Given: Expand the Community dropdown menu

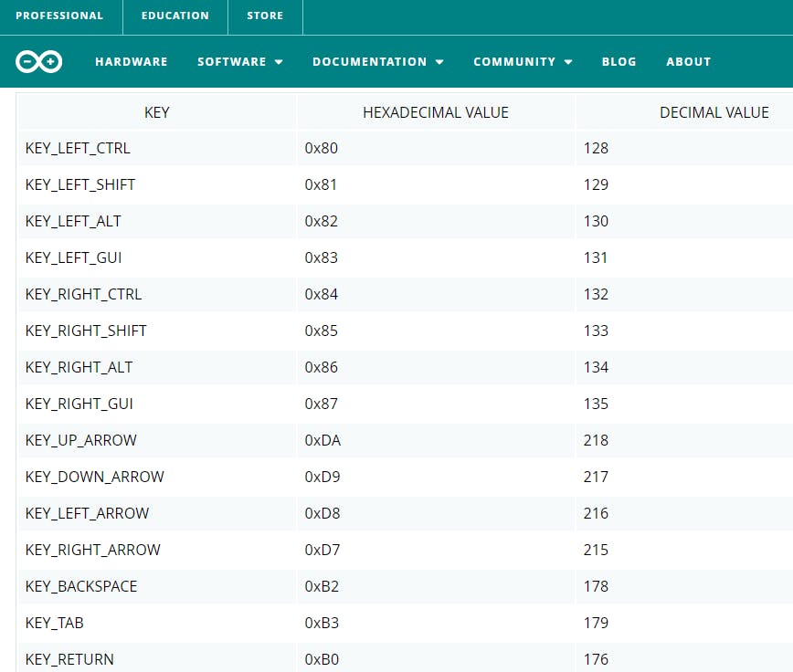Looking at the screenshot, I should (523, 62).
